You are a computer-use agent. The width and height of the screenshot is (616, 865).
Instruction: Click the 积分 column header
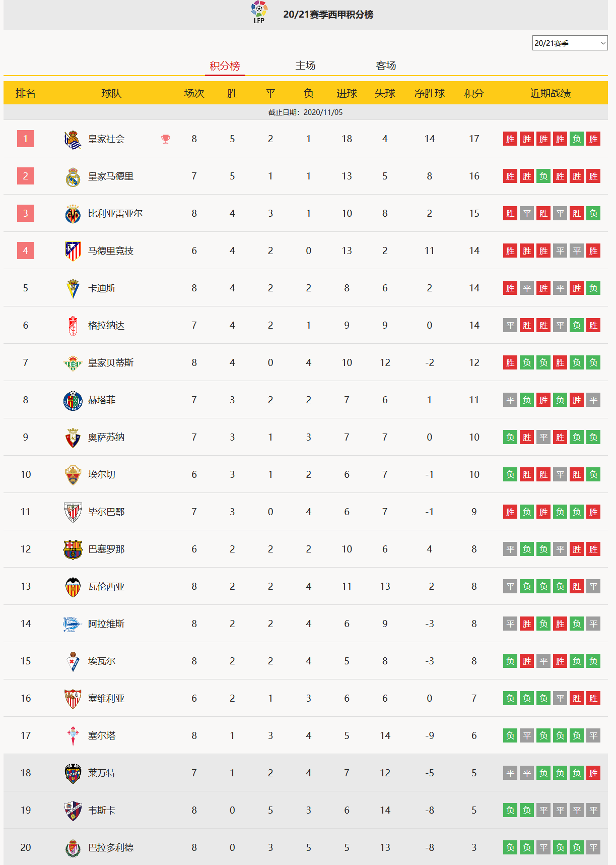point(474,93)
